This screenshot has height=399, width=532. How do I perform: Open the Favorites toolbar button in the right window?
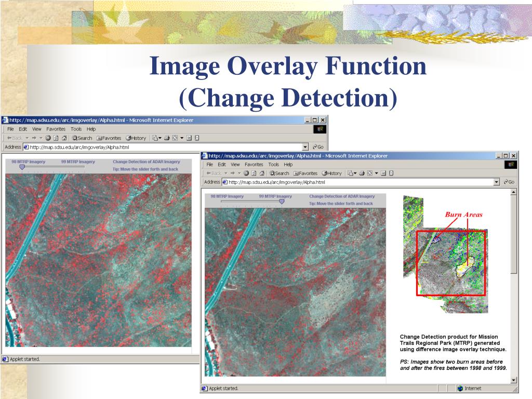point(305,174)
